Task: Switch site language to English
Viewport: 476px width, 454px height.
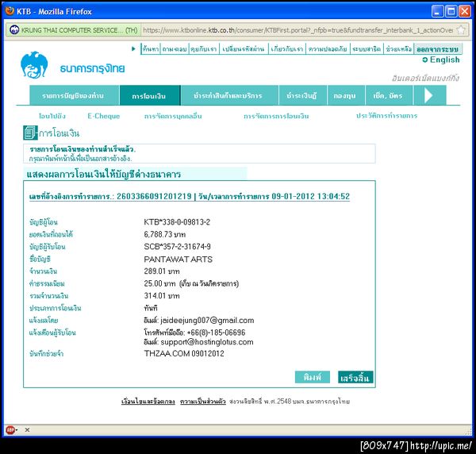Action: point(444,60)
